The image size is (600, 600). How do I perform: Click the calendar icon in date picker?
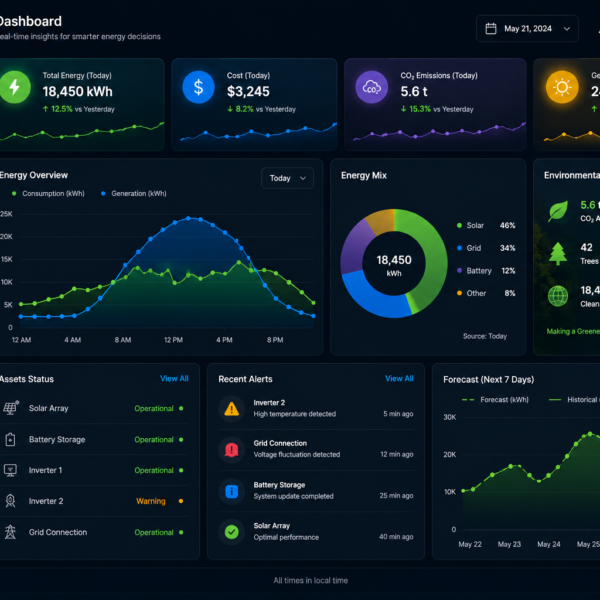(491, 29)
